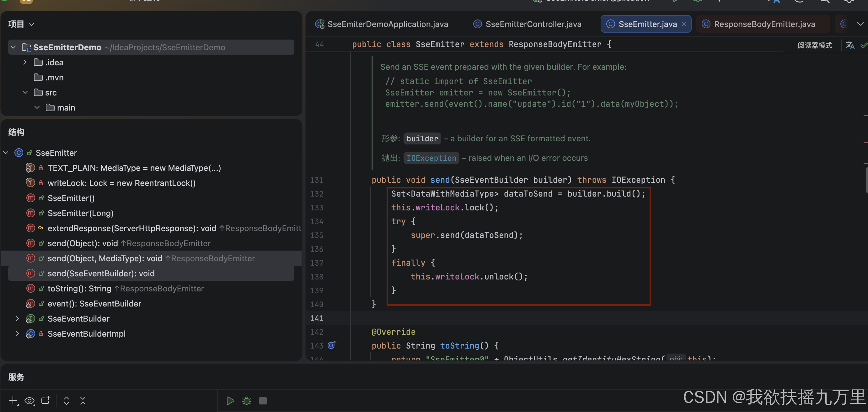
Task: Select SseEmitter() constructor in structure
Action: click(71, 198)
